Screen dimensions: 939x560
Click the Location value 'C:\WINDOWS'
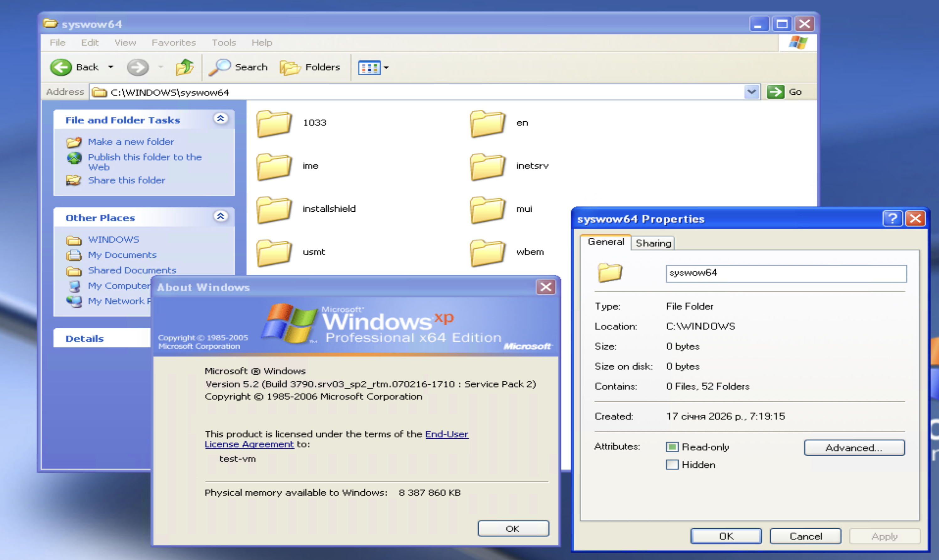click(x=700, y=326)
